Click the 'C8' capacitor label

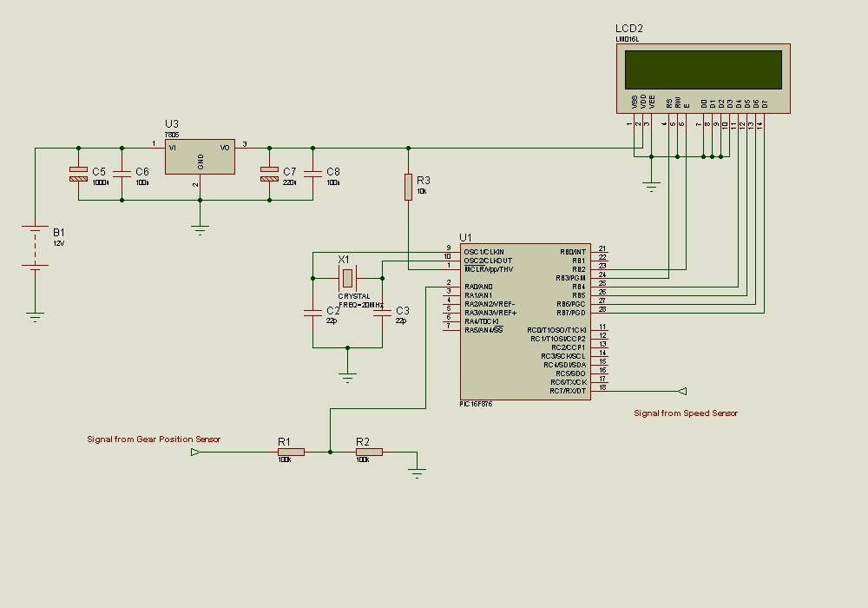pos(333,172)
